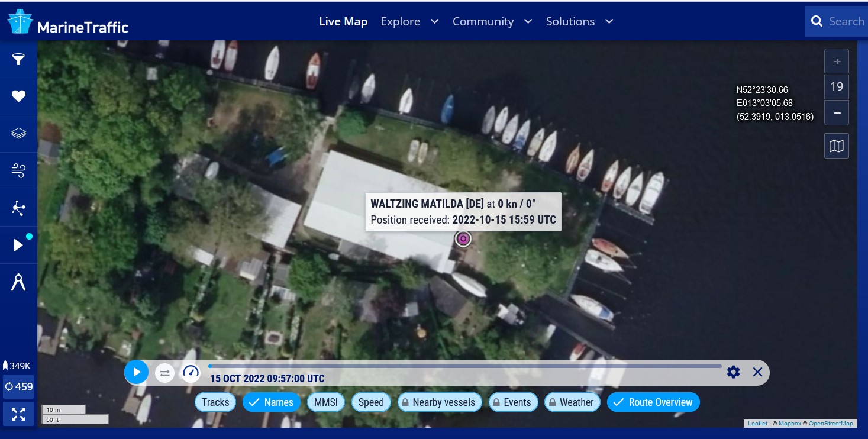The image size is (868, 439).
Task: Click the fullscreen expand icon
Action: point(18,414)
